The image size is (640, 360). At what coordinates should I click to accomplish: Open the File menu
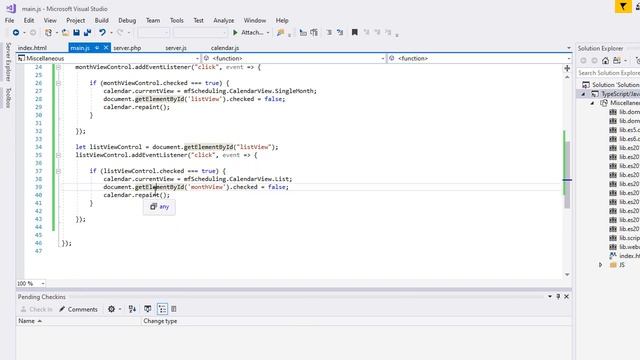(9, 20)
